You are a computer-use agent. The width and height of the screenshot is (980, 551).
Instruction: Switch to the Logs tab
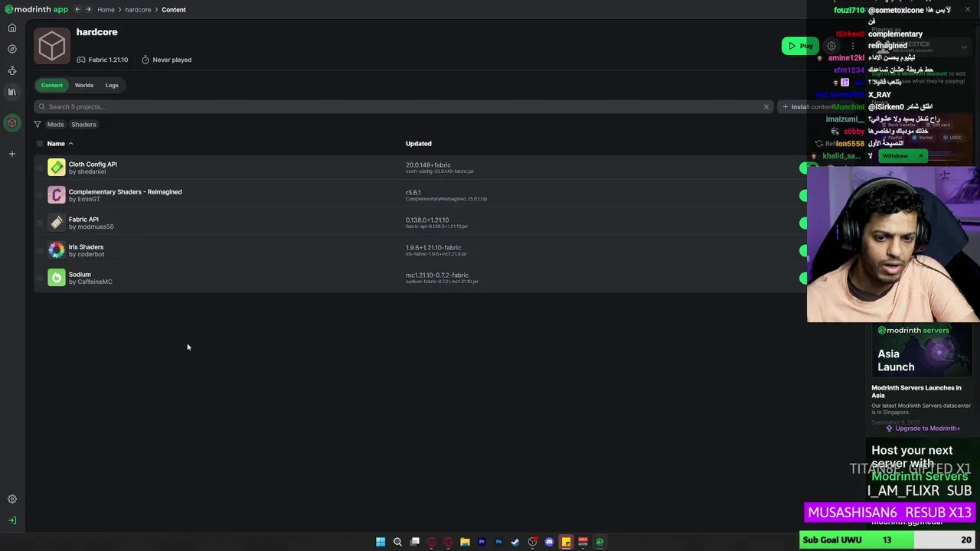pos(112,85)
